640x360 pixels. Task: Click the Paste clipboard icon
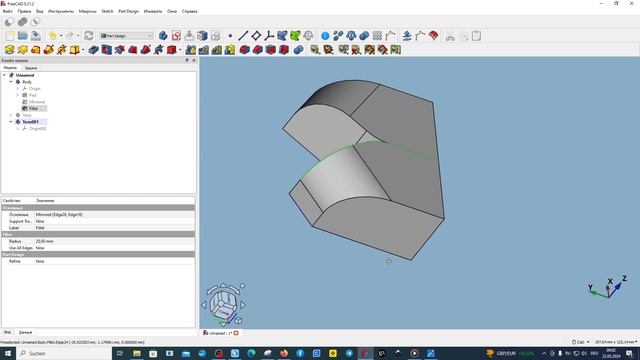click(x=476, y=36)
